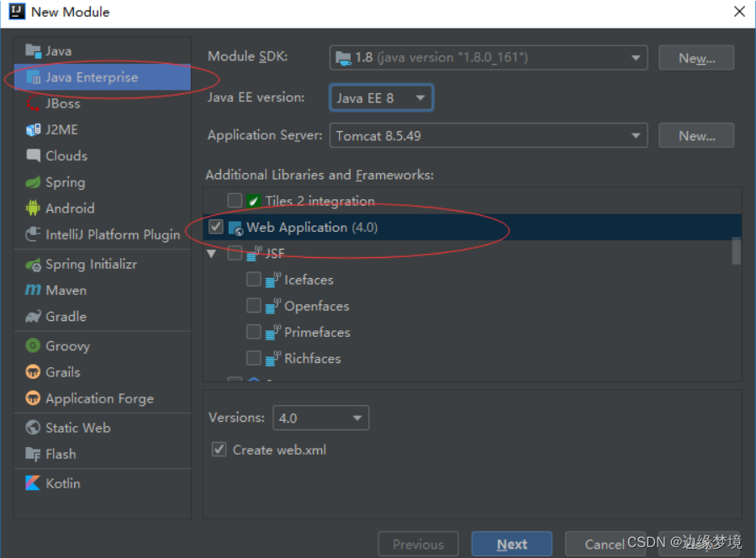Select Java in the module type list
Screen dimensions: 756x558
click(103, 50)
